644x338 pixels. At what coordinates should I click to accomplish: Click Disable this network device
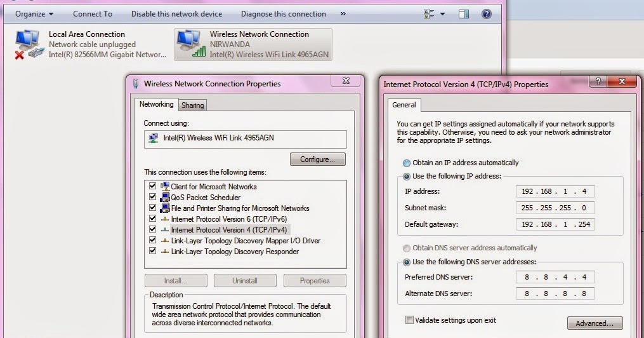176,14
